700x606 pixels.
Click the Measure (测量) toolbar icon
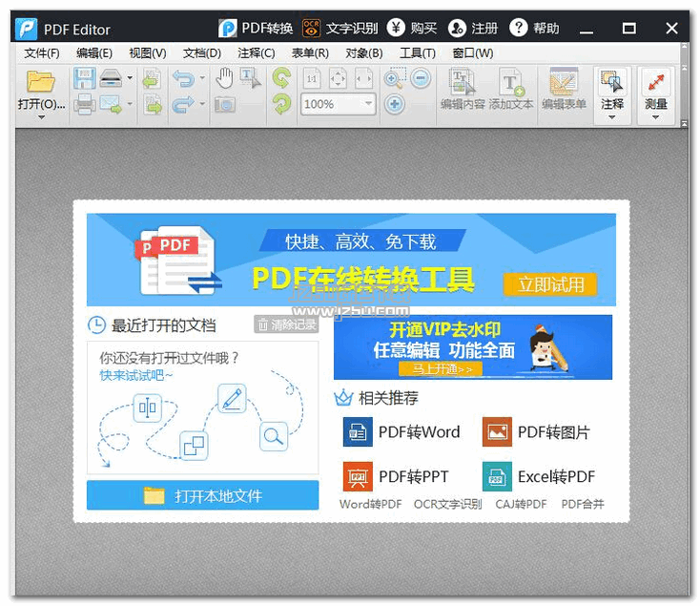(x=655, y=82)
